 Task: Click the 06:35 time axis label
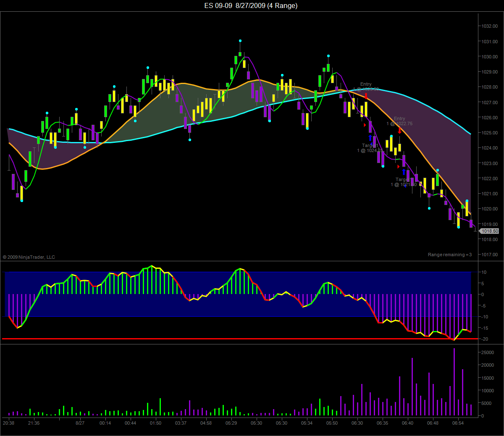(x=382, y=423)
